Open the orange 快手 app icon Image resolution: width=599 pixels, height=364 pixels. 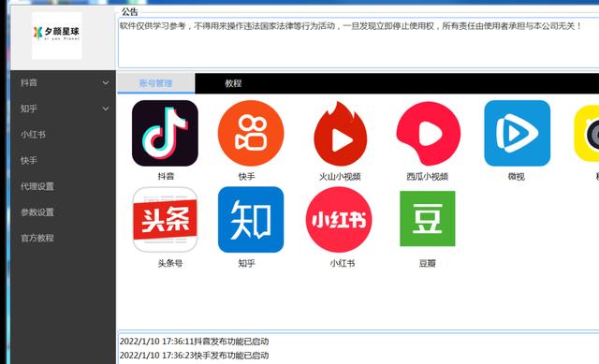pyautogui.click(x=251, y=133)
